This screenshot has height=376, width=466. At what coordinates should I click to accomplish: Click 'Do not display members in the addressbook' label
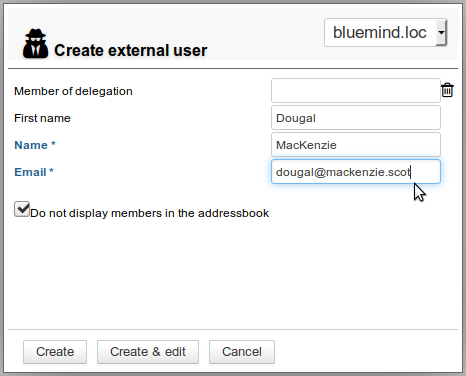pyautogui.click(x=149, y=213)
